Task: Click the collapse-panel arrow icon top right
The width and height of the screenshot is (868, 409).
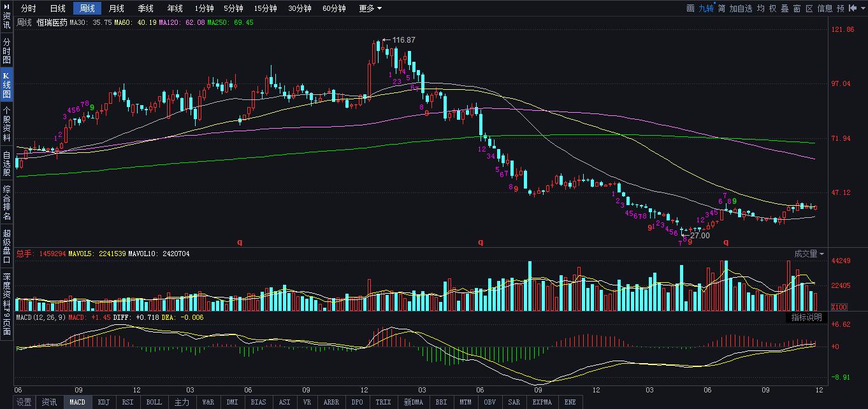Action: pyautogui.click(x=853, y=8)
